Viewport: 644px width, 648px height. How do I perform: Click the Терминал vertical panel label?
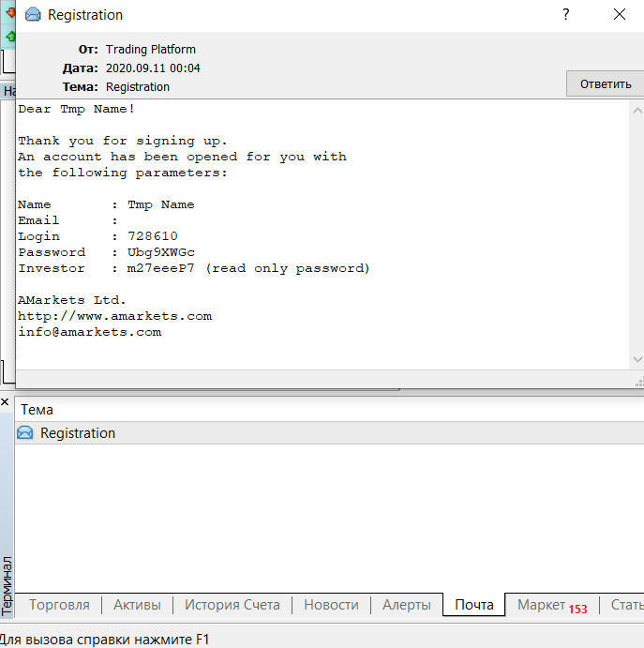pyautogui.click(x=7, y=585)
